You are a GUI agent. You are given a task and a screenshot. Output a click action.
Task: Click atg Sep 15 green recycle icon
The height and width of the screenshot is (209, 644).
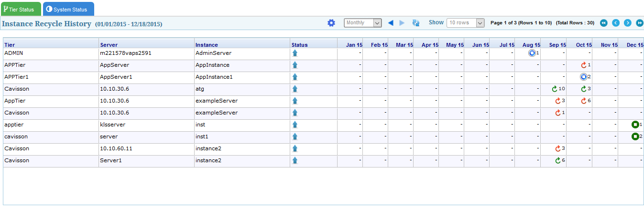[x=555, y=89]
